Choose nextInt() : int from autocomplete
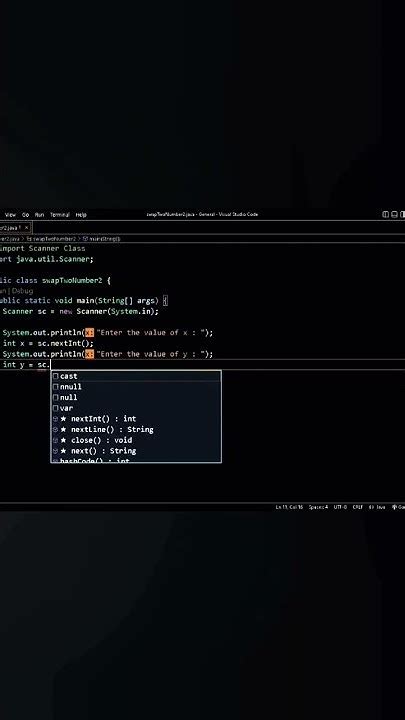Viewport: 405px width, 720px height. tap(136, 419)
